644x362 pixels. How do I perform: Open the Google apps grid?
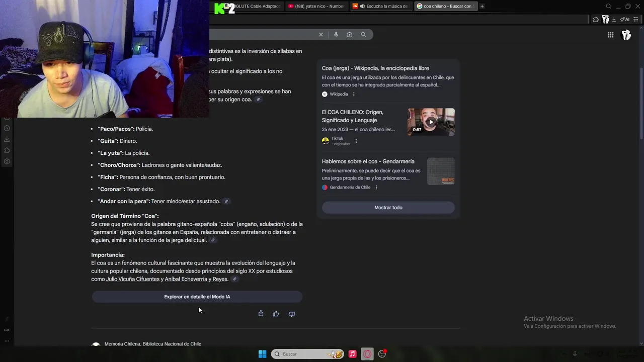tap(610, 35)
